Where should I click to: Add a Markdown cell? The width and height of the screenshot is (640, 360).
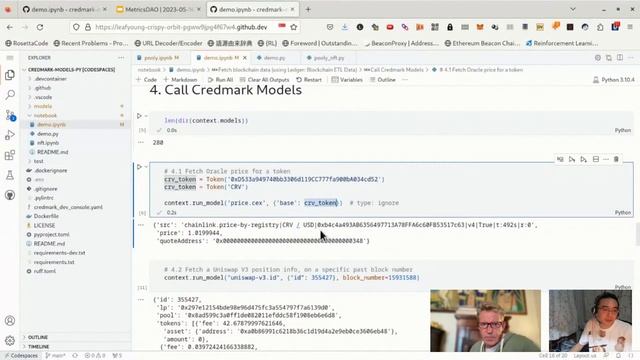click(180, 80)
